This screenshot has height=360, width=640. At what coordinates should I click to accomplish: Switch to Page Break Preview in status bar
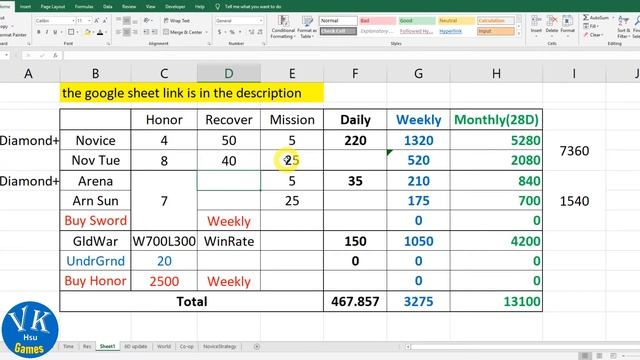(613, 356)
